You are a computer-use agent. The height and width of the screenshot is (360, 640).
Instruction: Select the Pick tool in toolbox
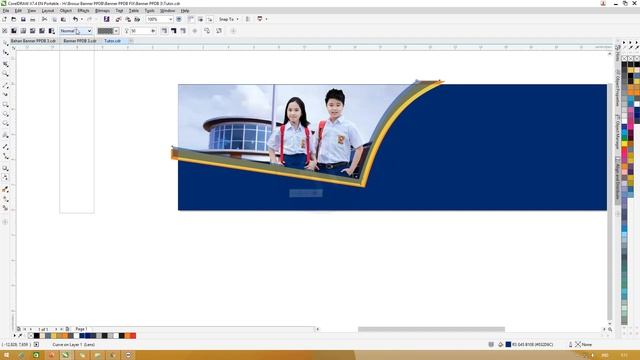coord(5,43)
